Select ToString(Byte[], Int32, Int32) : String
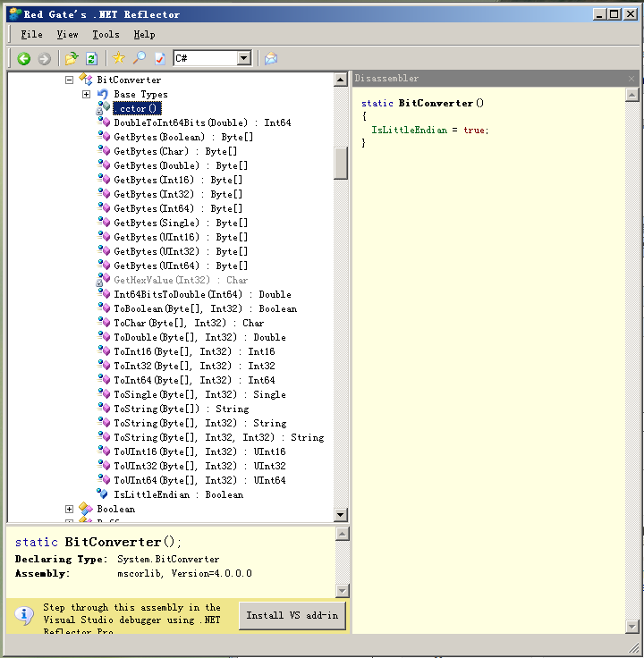The image size is (644, 658). coord(219,437)
